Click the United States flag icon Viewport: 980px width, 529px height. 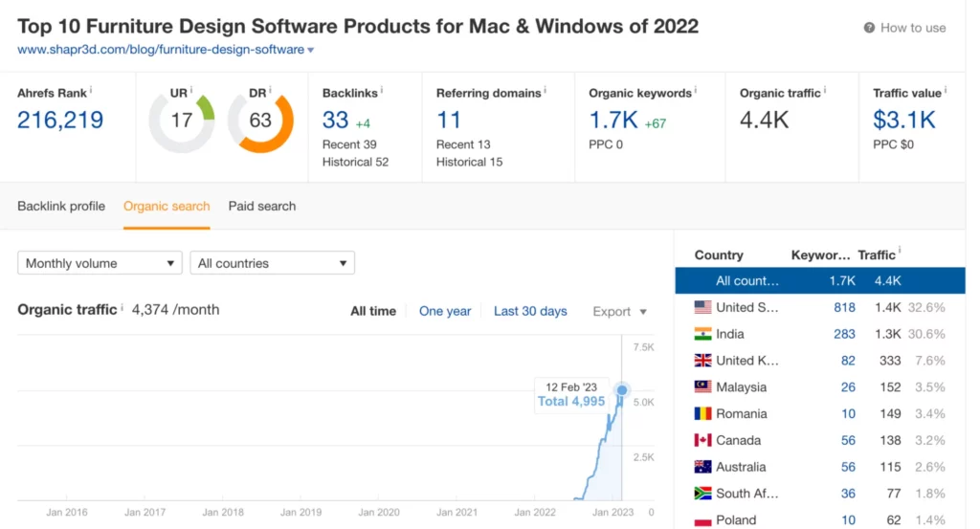click(702, 307)
